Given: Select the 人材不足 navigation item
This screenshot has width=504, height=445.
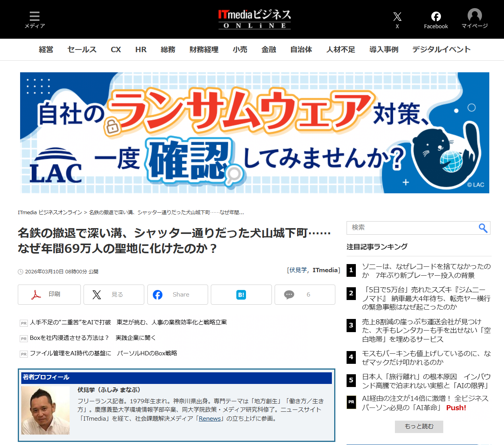Looking at the screenshot, I should click(340, 49).
